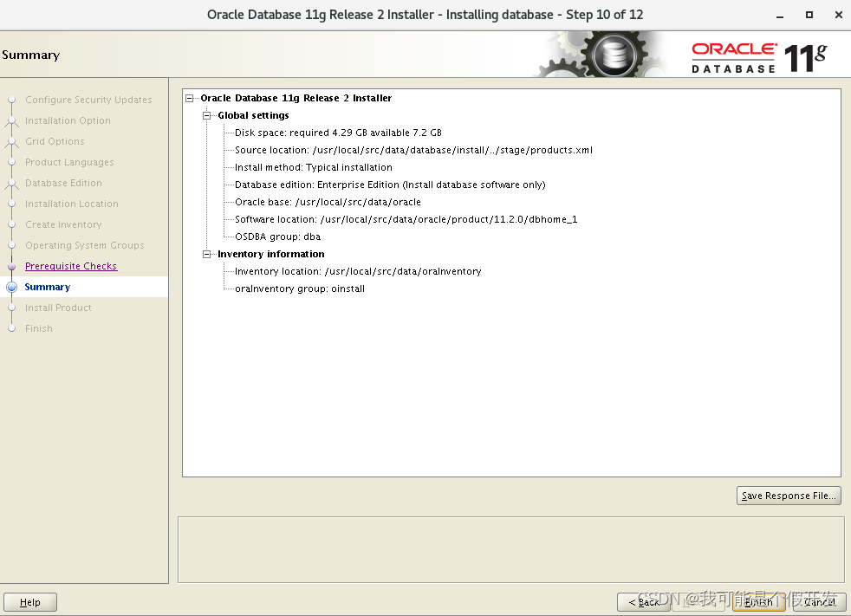The height and width of the screenshot is (616, 851).
Task: Select the Create Inventory step
Action: coord(63,224)
